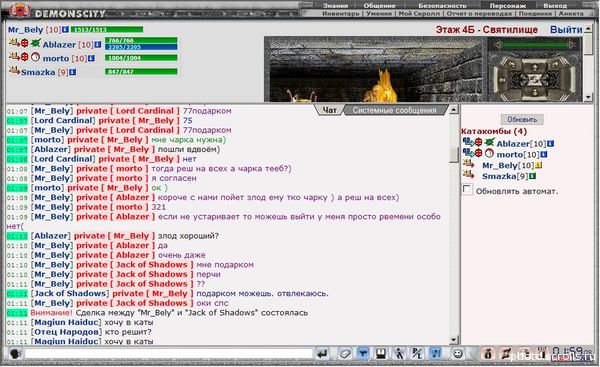Click the top panel scroll down arrow
This screenshot has width=600, height=367.
point(589,97)
